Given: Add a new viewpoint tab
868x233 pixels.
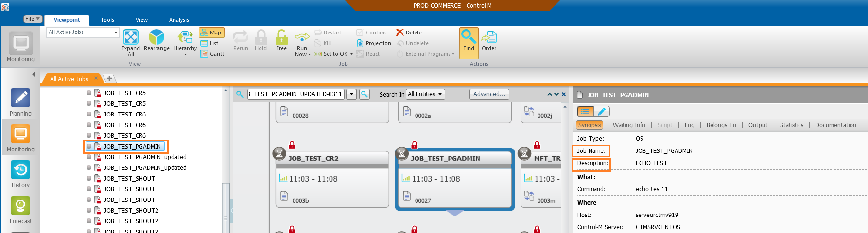Looking at the screenshot, I should click(x=109, y=78).
